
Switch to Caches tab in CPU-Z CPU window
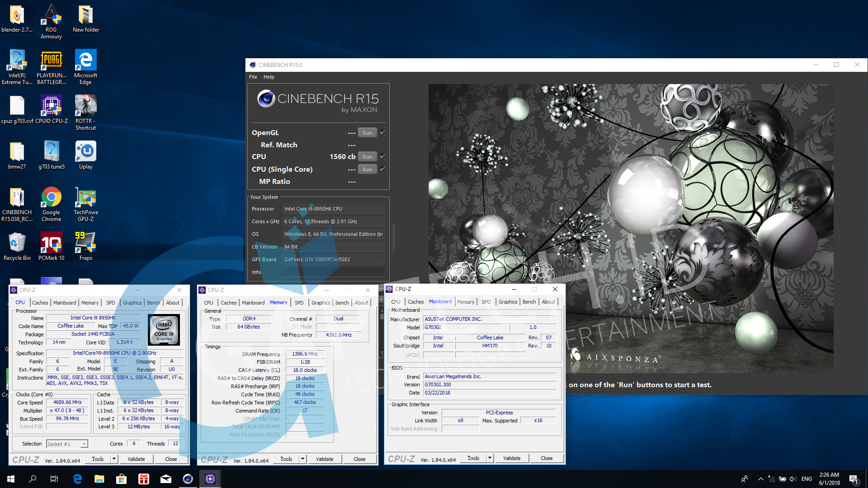click(x=40, y=303)
